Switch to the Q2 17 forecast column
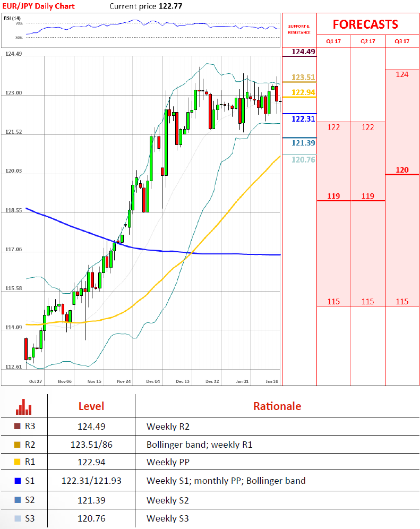This screenshot has width=420, height=529. (x=367, y=41)
